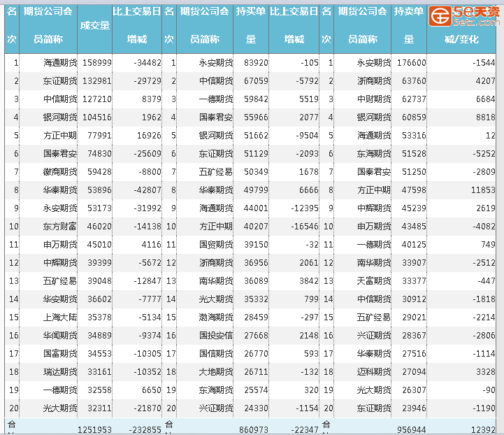The image size is (504, 435).
Task: Click the change value -34482
Action: point(147,63)
